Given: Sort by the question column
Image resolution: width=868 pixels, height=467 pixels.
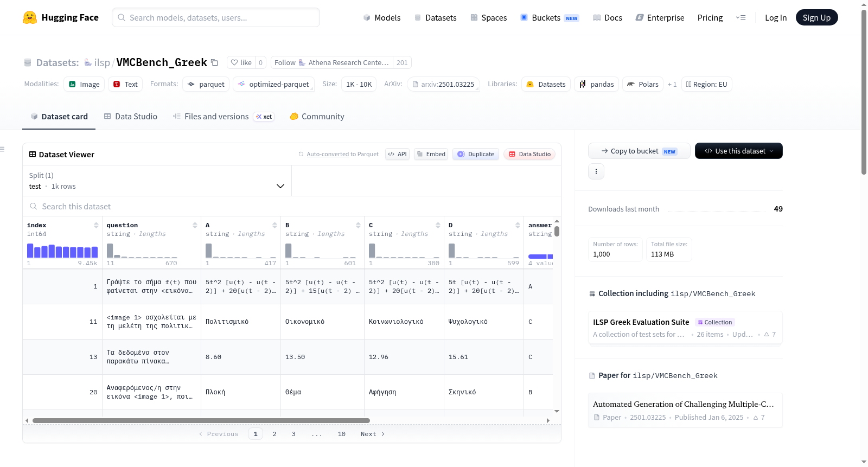Looking at the screenshot, I should coord(195,225).
